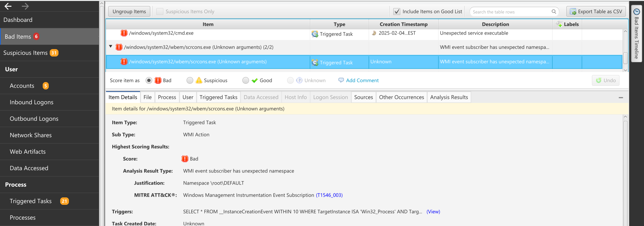Click the Undo button
Screen dimensions: 644x226
coord(606,80)
